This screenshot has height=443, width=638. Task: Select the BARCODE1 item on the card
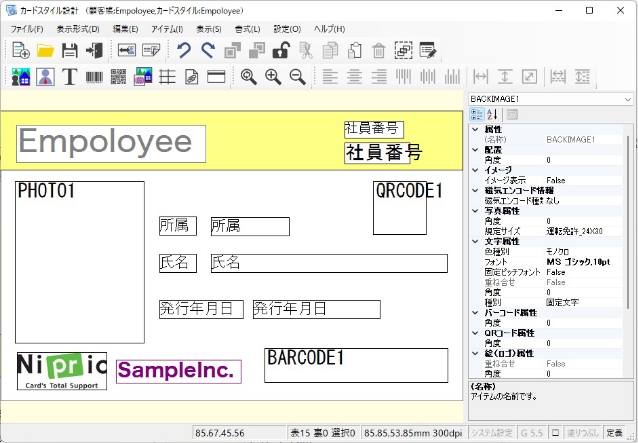click(x=356, y=365)
